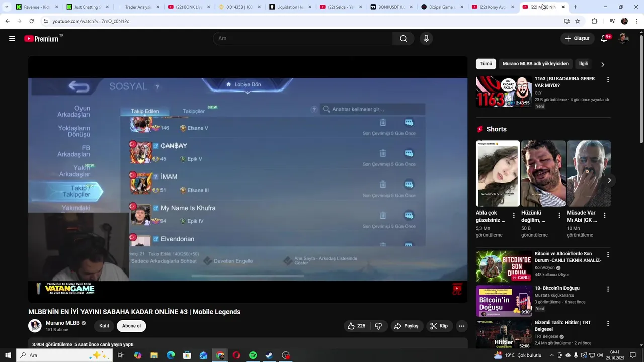Open options for Hüzünlü değilim short
The width and height of the screenshot is (644, 362).
pos(559,215)
